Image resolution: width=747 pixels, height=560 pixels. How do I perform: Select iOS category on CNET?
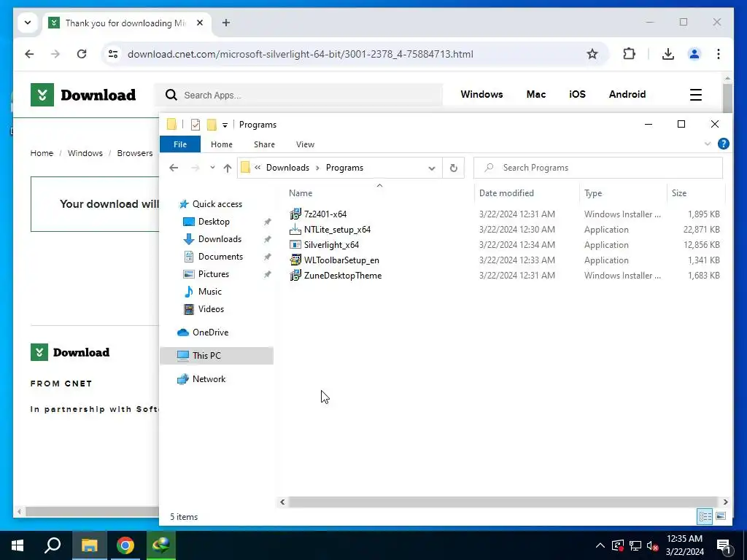point(578,94)
